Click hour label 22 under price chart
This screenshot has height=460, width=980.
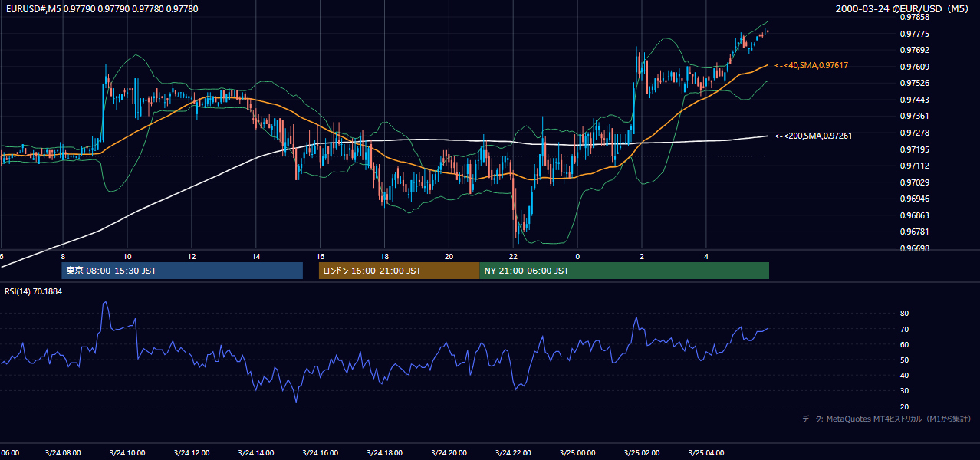[514, 256]
